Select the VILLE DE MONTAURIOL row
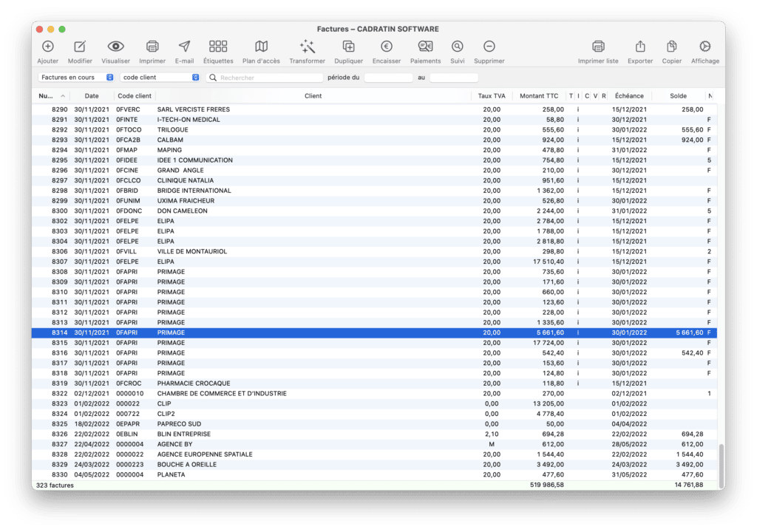Viewport: 757px width, 532px height. [x=374, y=251]
